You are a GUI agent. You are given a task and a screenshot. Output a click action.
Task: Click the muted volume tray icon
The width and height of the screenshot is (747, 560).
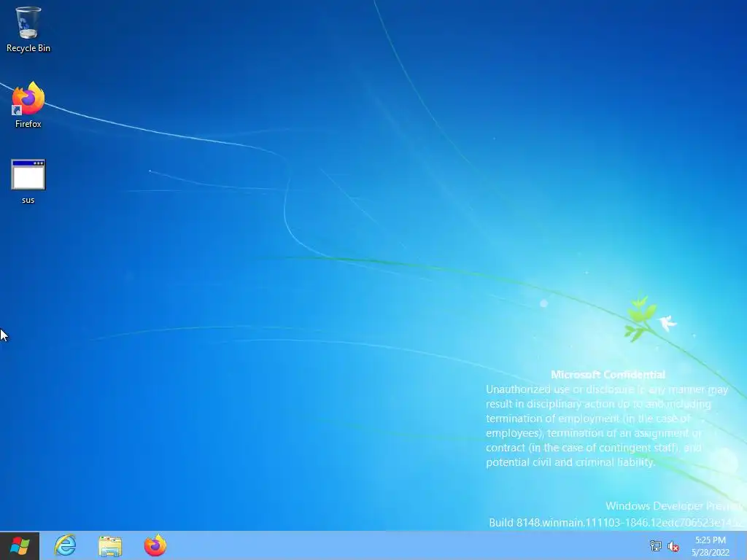point(673,546)
